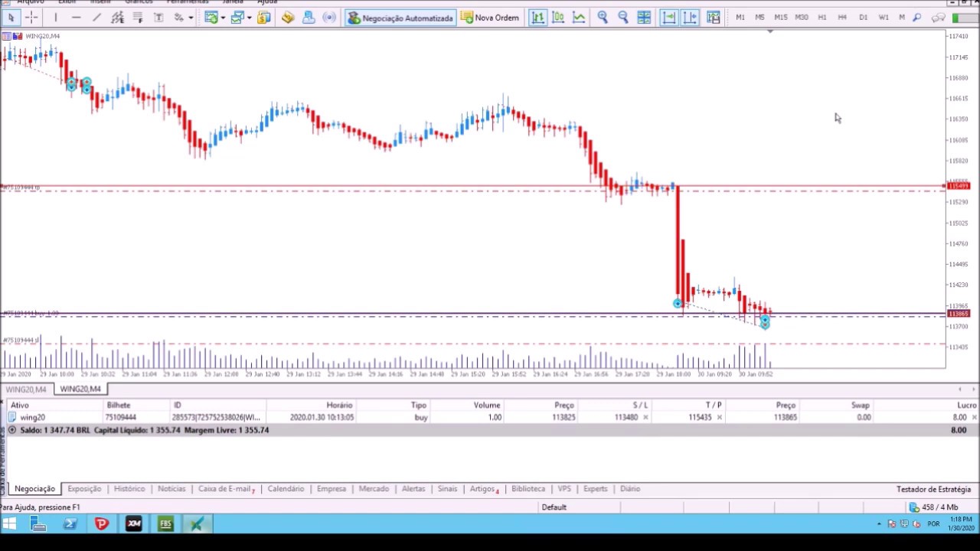The height and width of the screenshot is (551, 980).
Task: Open the POR language indicator
Action: pos(933,524)
